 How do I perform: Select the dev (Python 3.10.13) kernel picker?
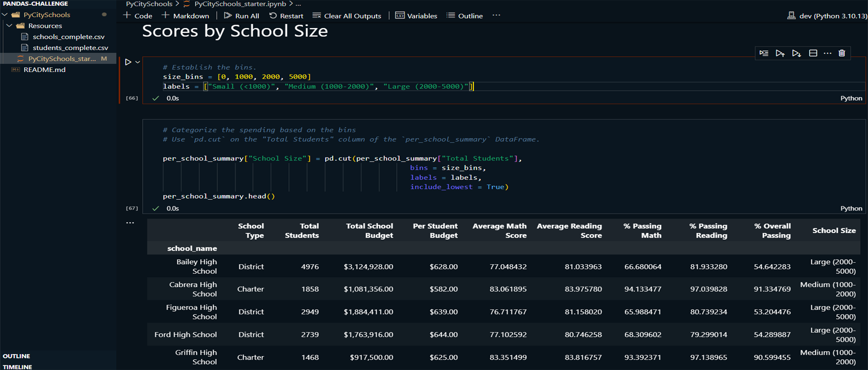pos(827,16)
